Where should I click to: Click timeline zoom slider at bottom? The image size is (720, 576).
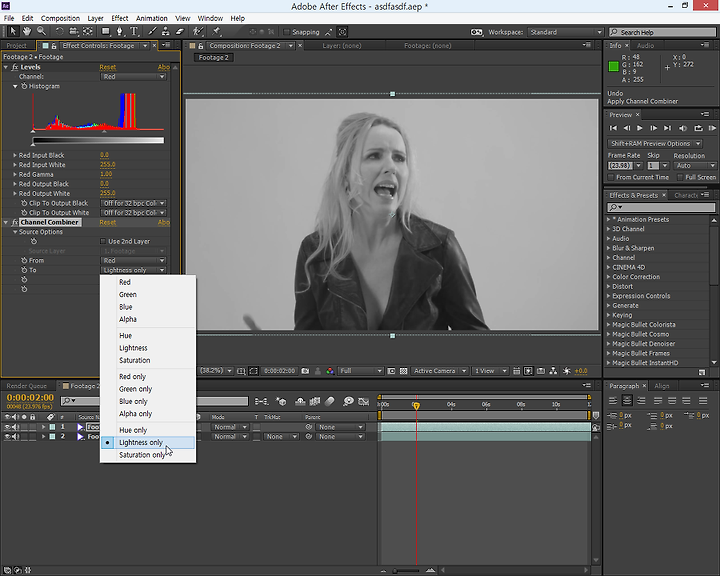[x=407, y=570]
